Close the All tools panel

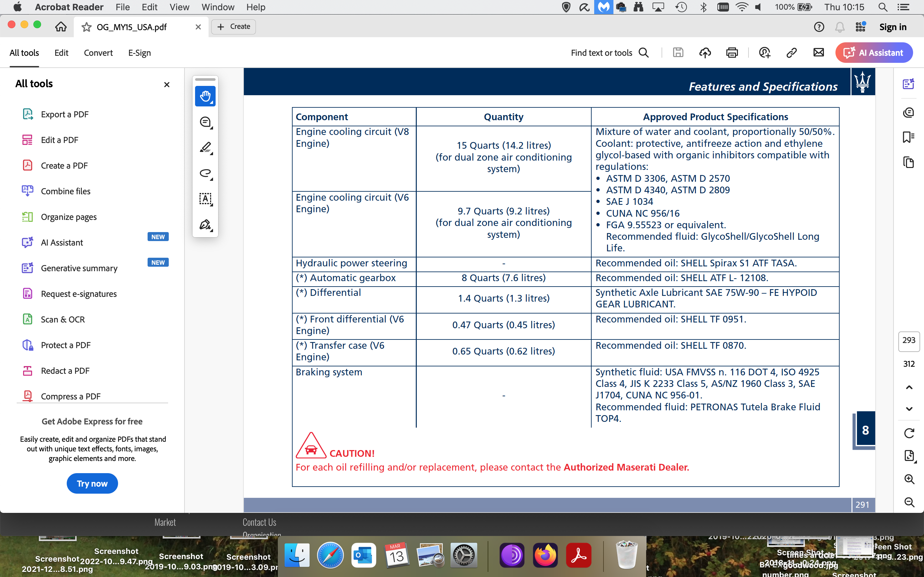(167, 85)
